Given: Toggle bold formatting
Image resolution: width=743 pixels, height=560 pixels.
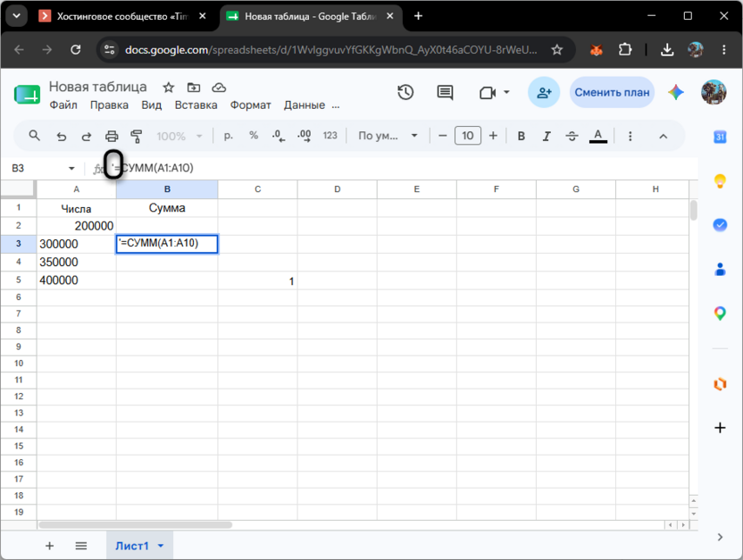Looking at the screenshot, I should click(522, 137).
